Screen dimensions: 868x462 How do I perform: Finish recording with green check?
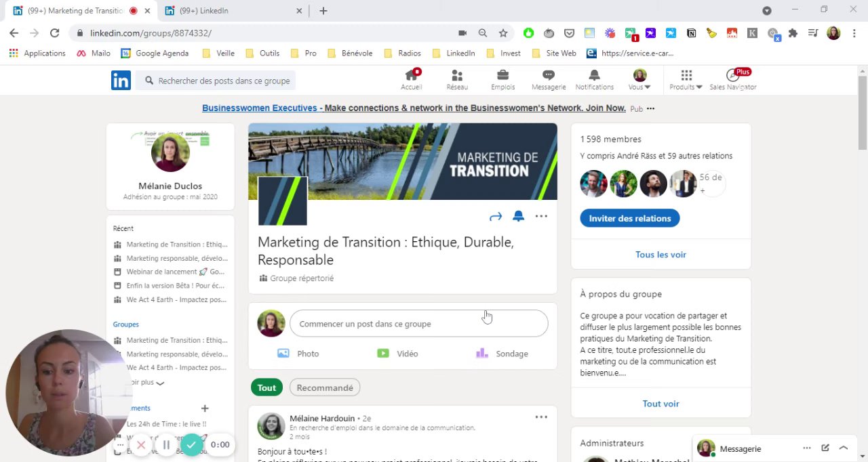(x=192, y=445)
